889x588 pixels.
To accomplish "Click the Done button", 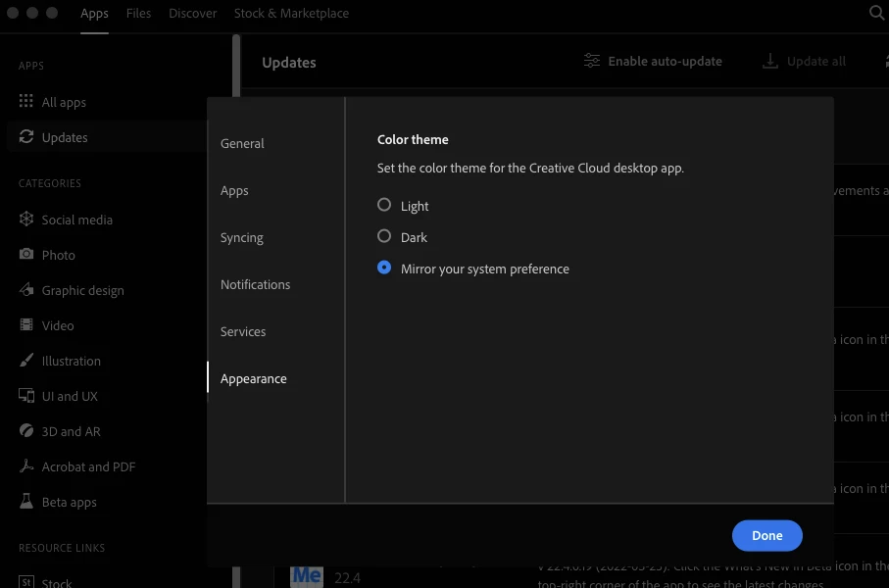I will tap(767, 535).
